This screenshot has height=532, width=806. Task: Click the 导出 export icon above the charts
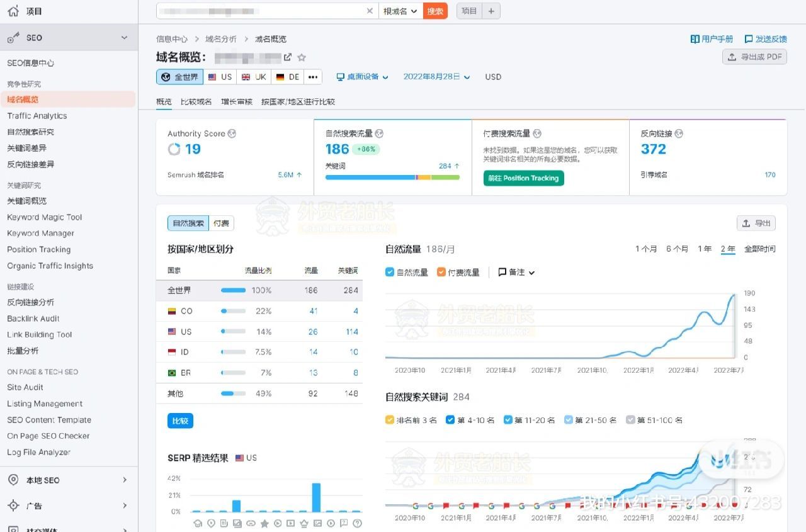coord(756,223)
